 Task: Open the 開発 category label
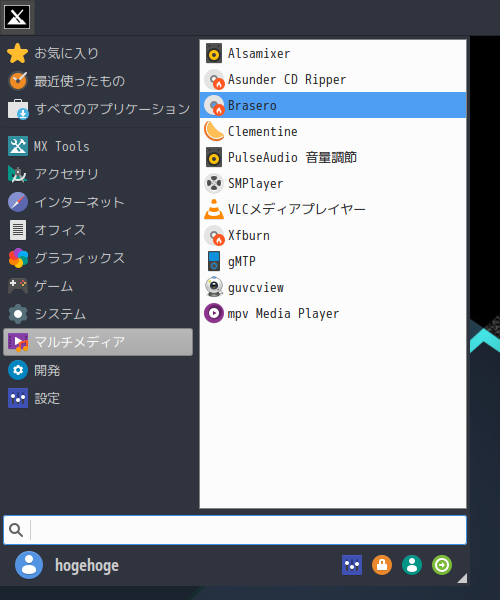pyautogui.click(x=47, y=370)
